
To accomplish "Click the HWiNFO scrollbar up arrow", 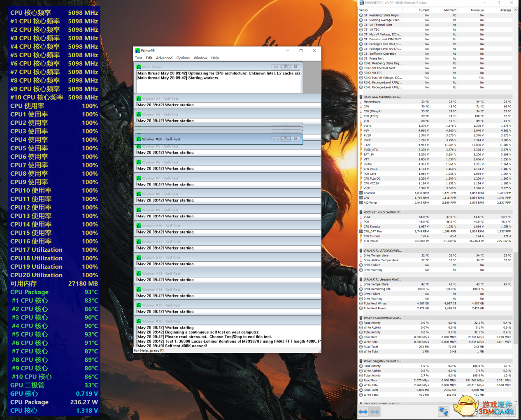I will [x=516, y=10].
